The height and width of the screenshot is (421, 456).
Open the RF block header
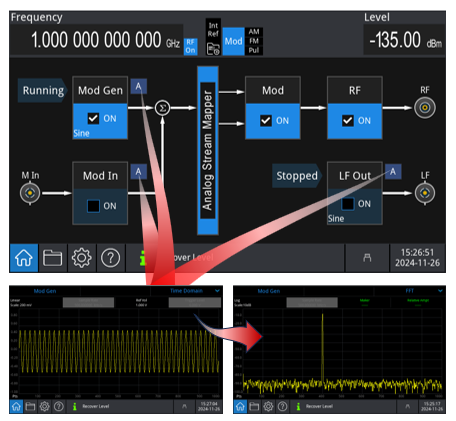click(355, 90)
